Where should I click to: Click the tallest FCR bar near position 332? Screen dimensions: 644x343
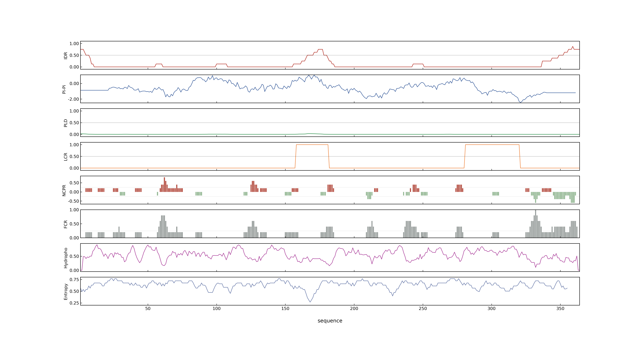click(535, 224)
